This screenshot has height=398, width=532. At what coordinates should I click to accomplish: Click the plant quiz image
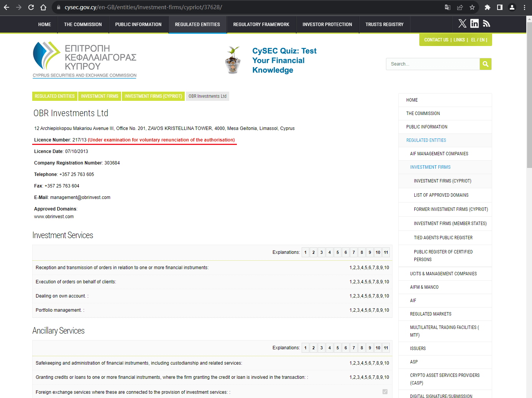point(233,60)
